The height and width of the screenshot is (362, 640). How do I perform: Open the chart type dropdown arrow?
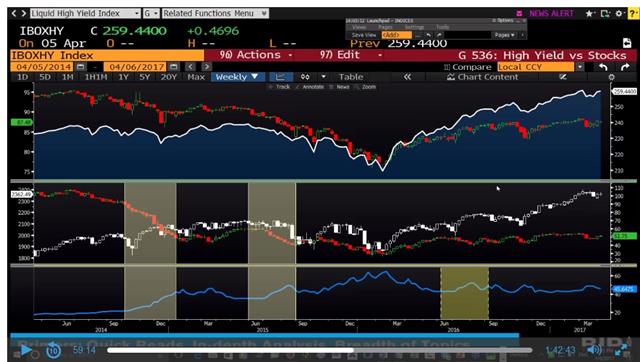tap(323, 77)
